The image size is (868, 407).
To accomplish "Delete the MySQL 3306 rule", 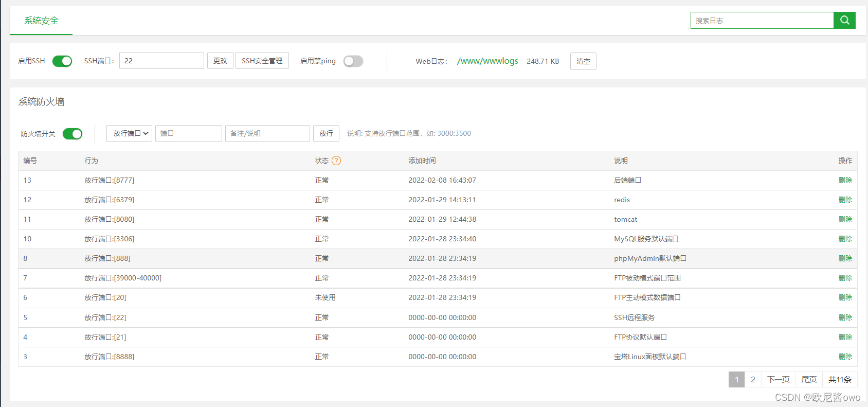I will click(845, 239).
